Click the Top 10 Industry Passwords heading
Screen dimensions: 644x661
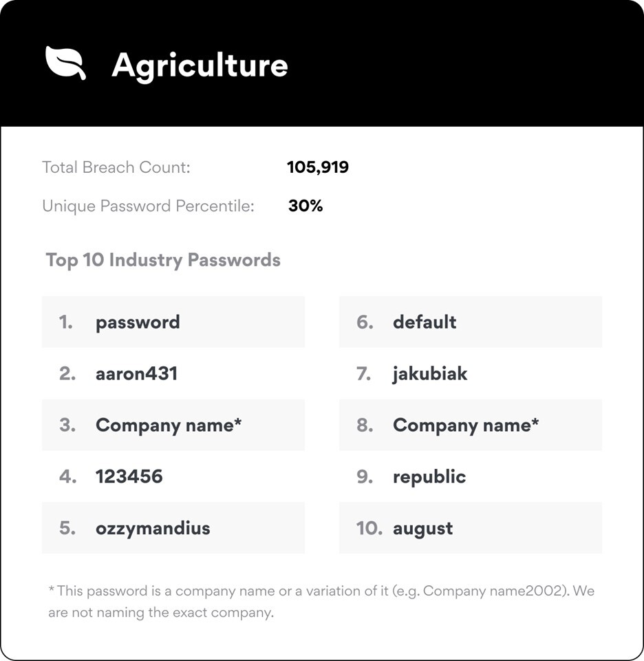coord(163,260)
